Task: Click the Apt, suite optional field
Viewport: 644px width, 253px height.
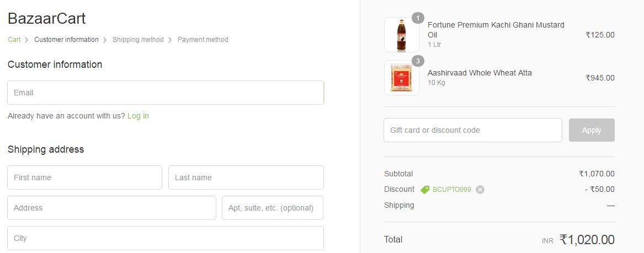Action: [x=272, y=208]
